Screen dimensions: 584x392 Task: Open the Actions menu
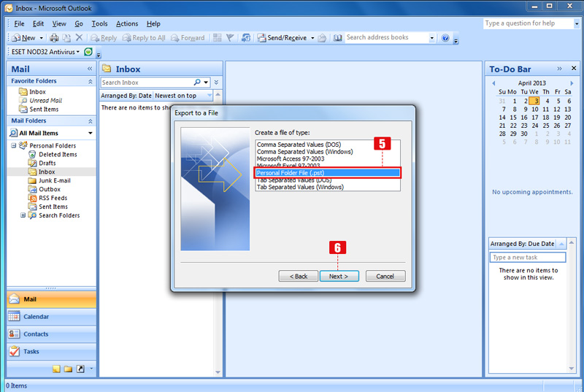pyautogui.click(x=127, y=23)
